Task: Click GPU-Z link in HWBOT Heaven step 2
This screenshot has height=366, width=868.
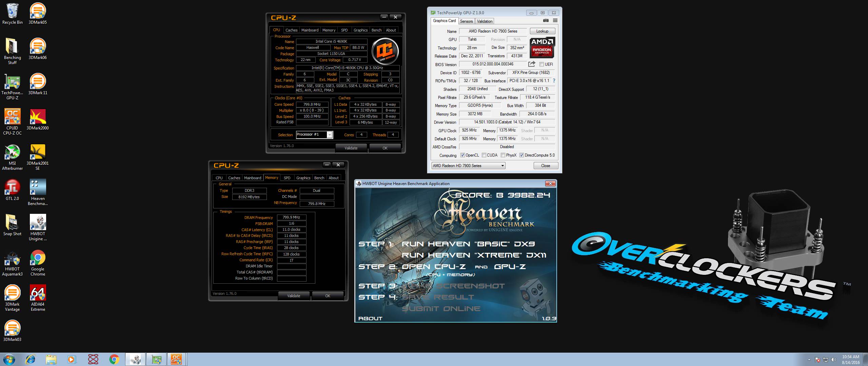Action: click(510, 267)
